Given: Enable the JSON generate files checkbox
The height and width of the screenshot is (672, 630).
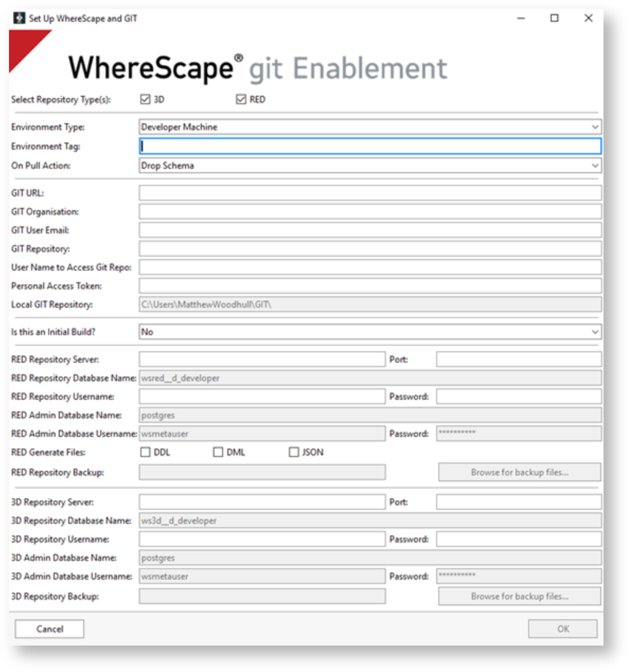Looking at the screenshot, I should point(294,452).
